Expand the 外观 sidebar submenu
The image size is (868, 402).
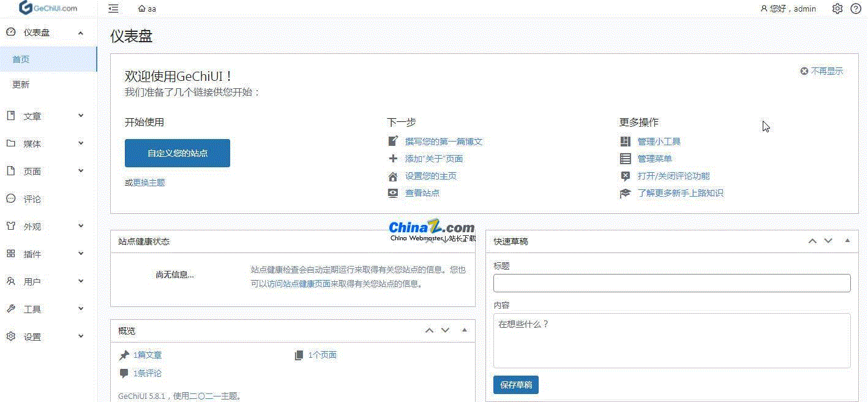(81, 226)
